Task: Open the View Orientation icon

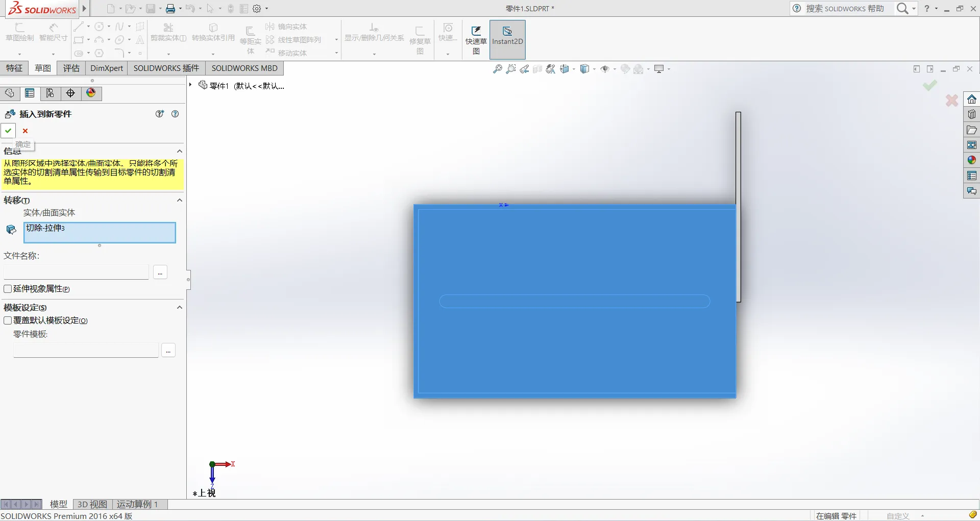Action: 565,69
